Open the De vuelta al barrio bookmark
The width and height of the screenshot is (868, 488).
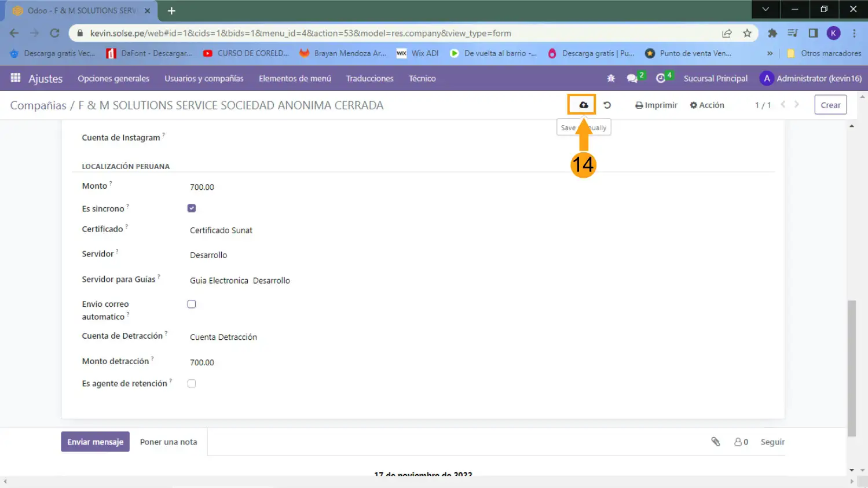(493, 53)
